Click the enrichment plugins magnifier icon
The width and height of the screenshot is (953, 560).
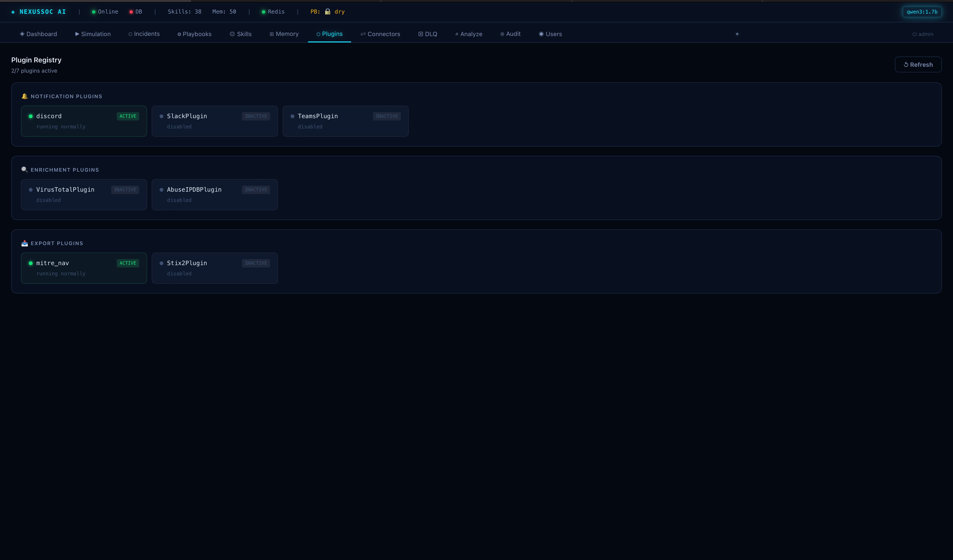25,170
